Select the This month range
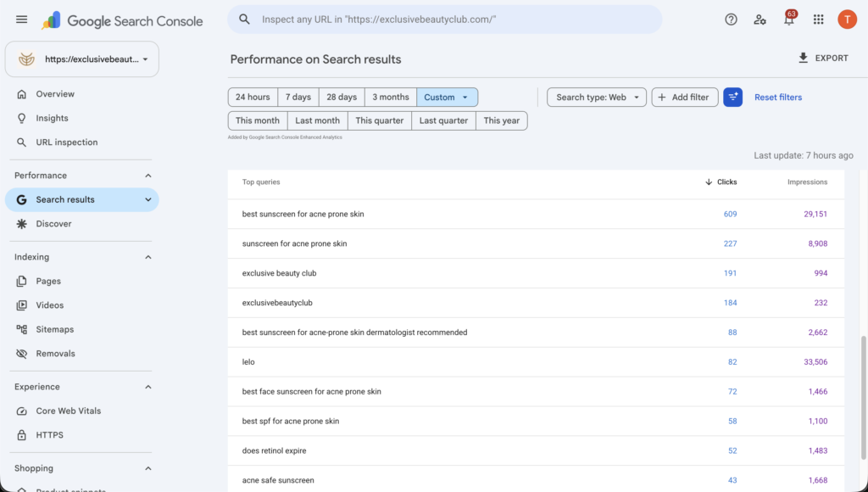868x492 pixels. tap(258, 120)
